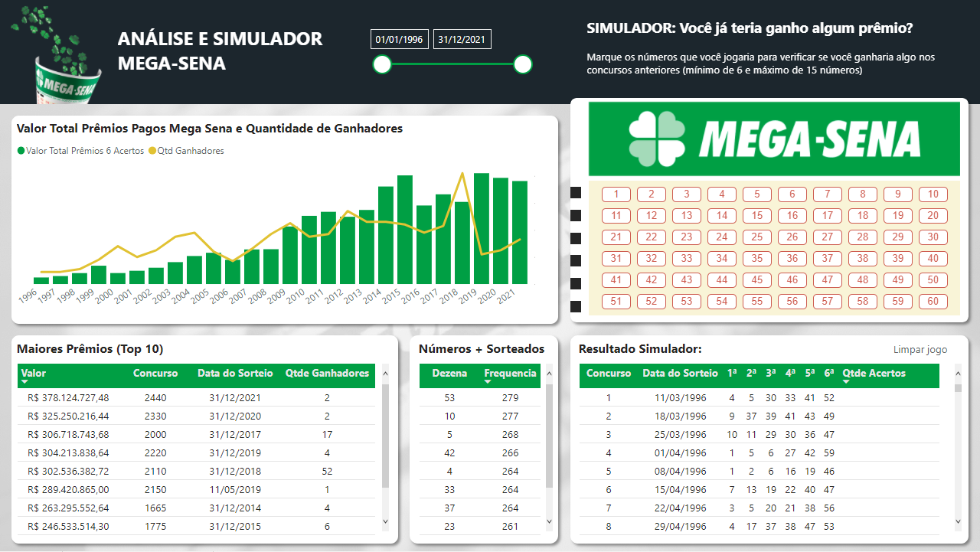Select number 48 on the ticket
Screen dimensions: 980x552
point(863,280)
